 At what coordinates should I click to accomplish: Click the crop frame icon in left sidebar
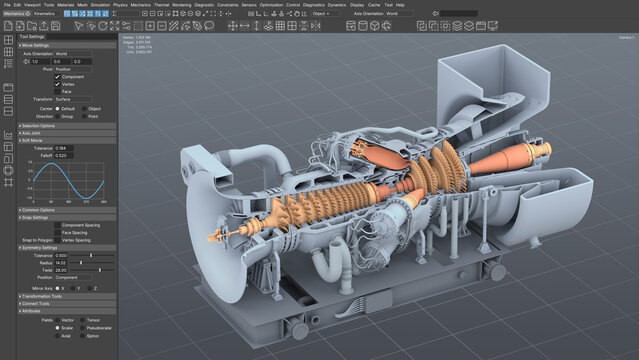tap(8, 182)
